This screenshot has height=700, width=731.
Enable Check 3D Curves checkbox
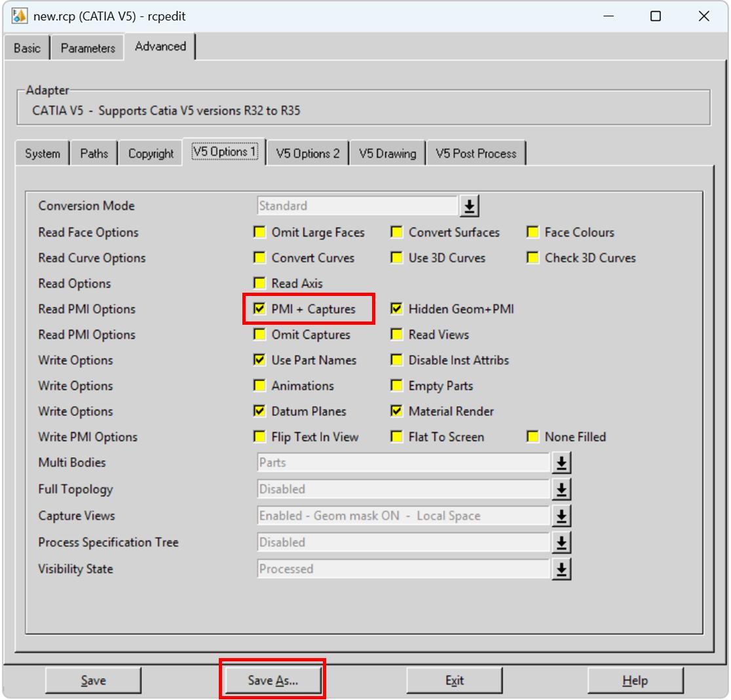(x=533, y=258)
